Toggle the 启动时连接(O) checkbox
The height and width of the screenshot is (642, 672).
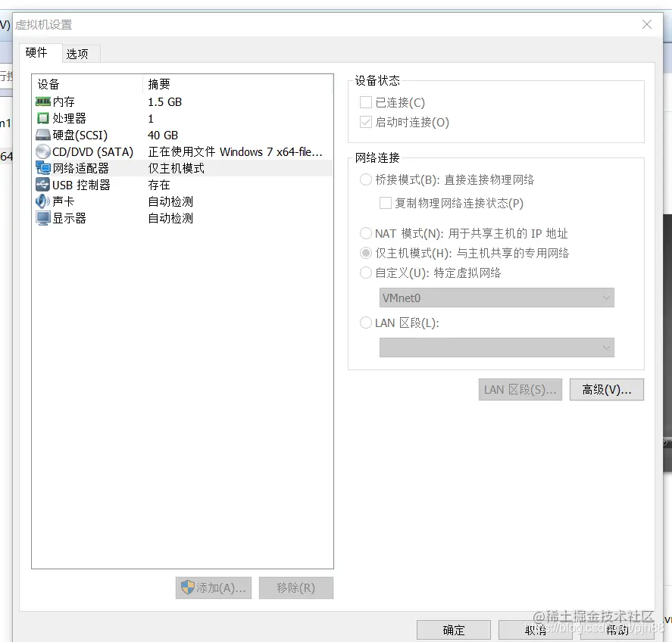[x=365, y=121]
